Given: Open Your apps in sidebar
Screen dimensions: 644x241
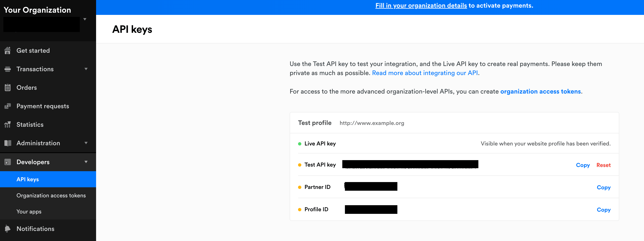Looking at the screenshot, I should pos(29,212).
